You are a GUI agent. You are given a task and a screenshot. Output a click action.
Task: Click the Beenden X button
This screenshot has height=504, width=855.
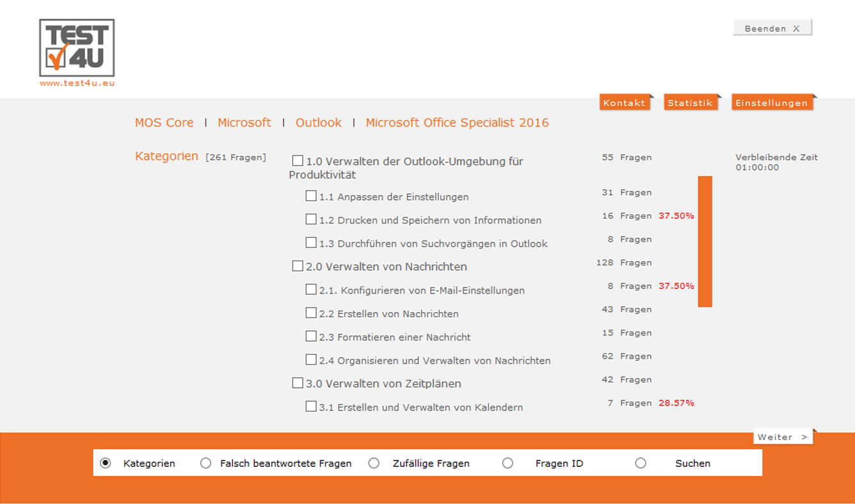point(772,28)
